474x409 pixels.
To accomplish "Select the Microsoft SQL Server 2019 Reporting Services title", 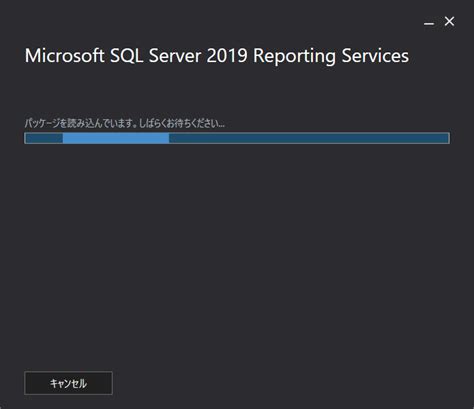I will [217, 56].
